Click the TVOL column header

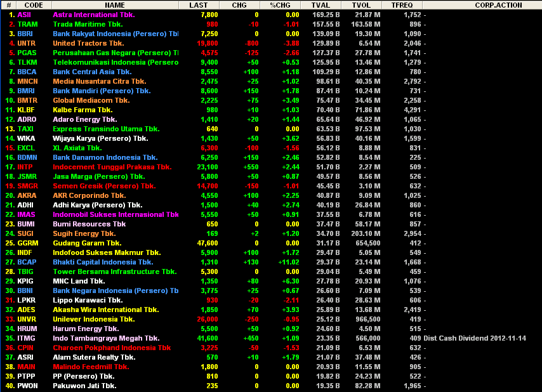pos(361,5)
